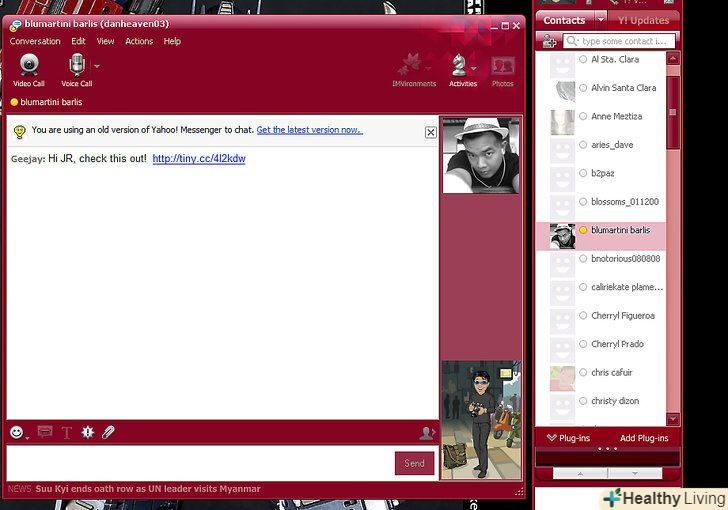Click the Yahoo Messenger title bar icon
The image size is (728, 510).
click(15, 25)
